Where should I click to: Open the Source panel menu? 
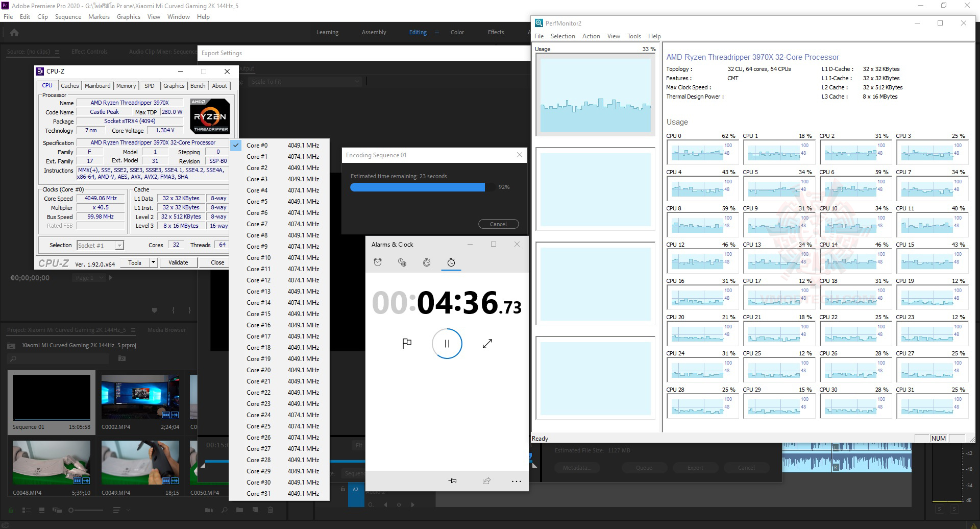57,52
